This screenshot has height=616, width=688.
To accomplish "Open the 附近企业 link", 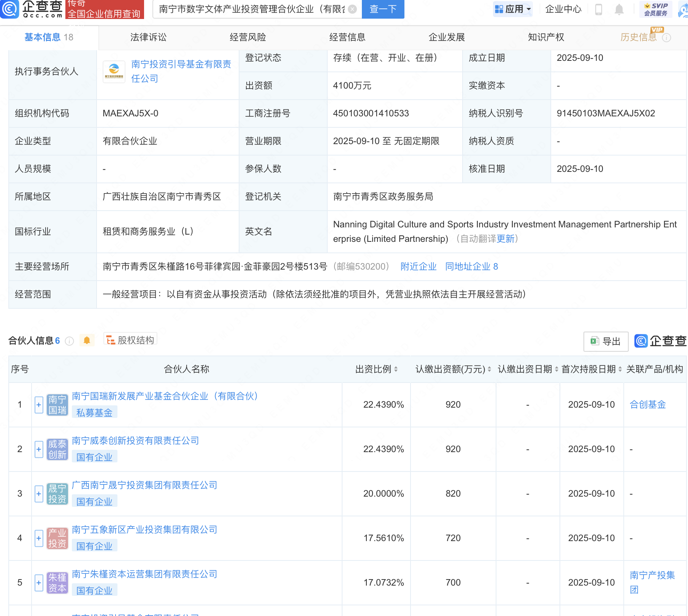I will tap(418, 267).
